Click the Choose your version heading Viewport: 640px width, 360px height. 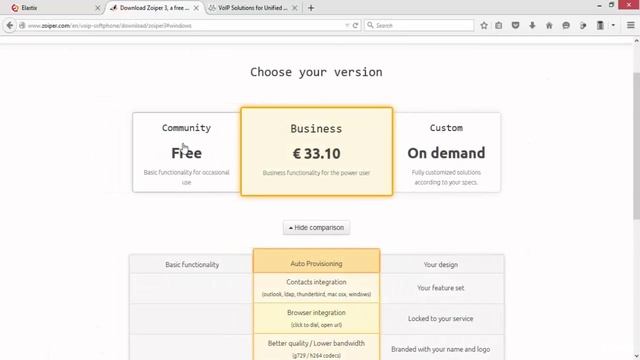coord(316,72)
